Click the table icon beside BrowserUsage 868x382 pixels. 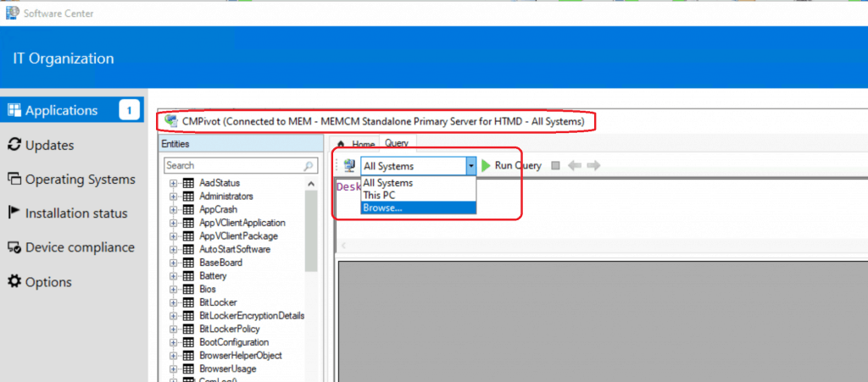[x=188, y=368]
